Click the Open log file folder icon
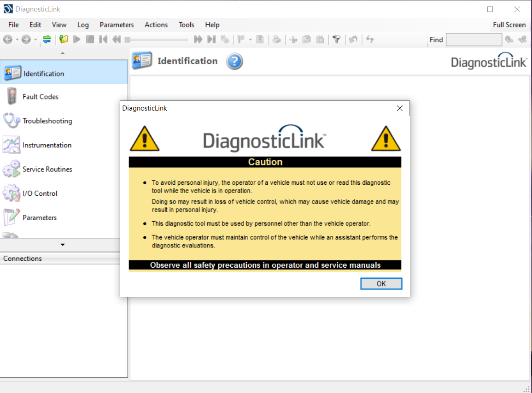 pyautogui.click(x=64, y=39)
